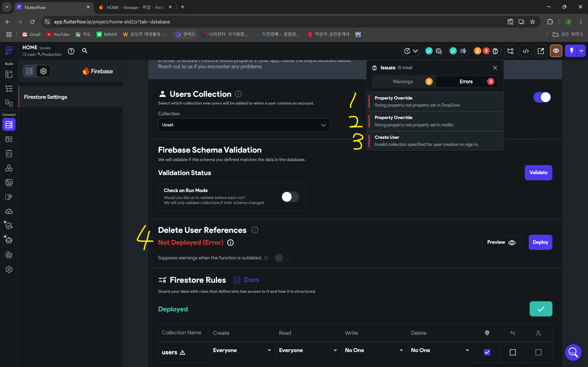Image resolution: width=588 pixels, height=367 pixels.
Task: Open the users Read Everyone dropdown
Action: [x=308, y=350]
